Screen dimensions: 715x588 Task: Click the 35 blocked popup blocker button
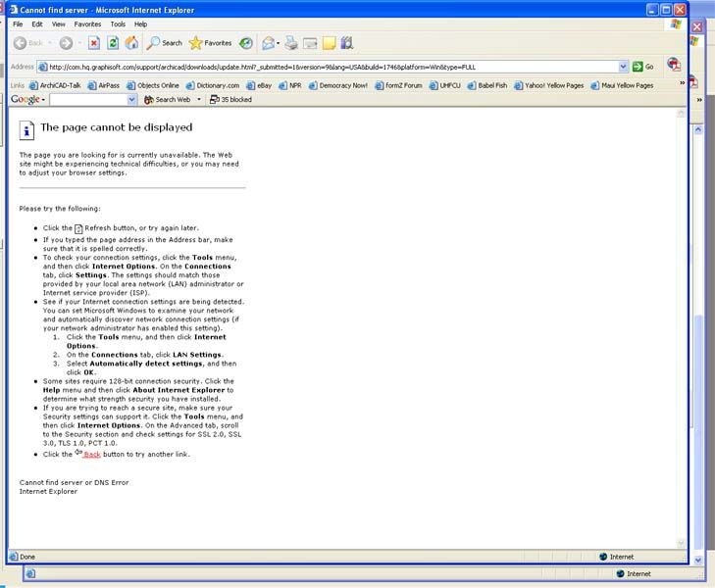tap(230, 99)
